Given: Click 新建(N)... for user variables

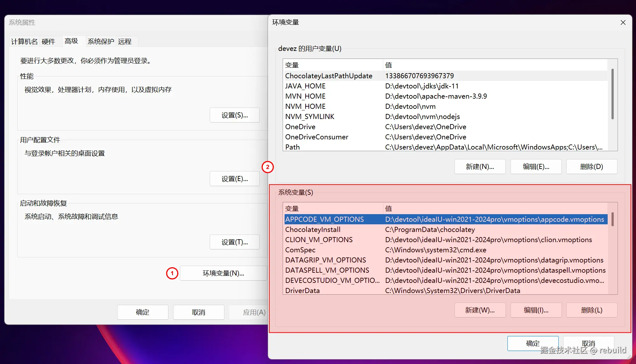Looking at the screenshot, I should tap(480, 167).
